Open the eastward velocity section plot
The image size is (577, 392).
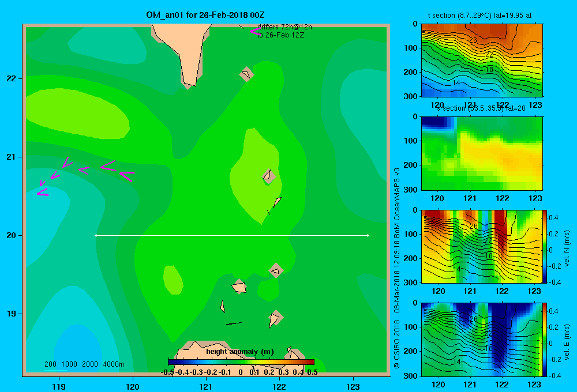pos(482,340)
